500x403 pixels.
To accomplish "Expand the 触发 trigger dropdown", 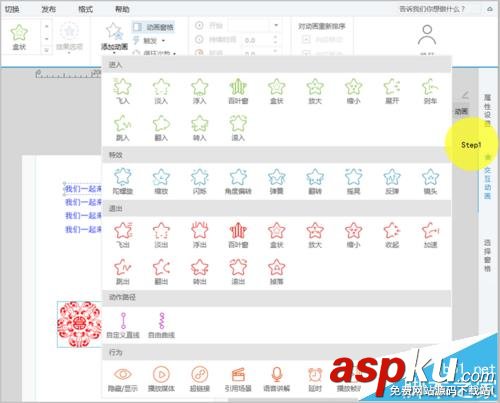I will point(149,41).
